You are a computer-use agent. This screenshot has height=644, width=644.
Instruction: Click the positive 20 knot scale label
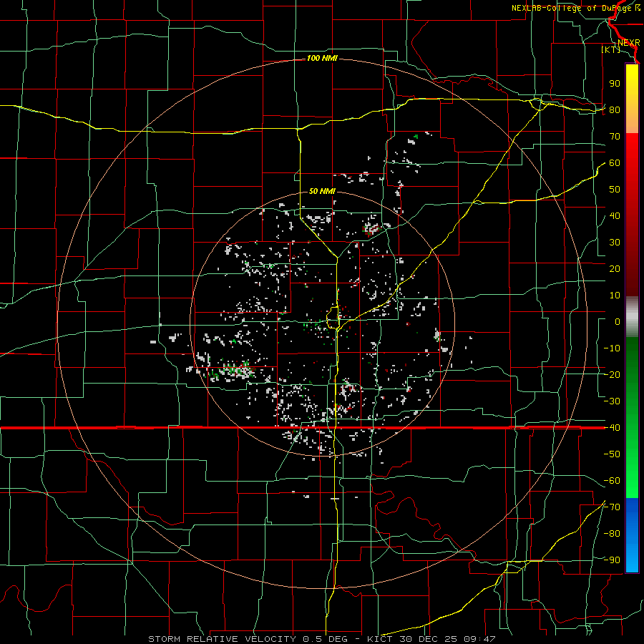coord(615,269)
